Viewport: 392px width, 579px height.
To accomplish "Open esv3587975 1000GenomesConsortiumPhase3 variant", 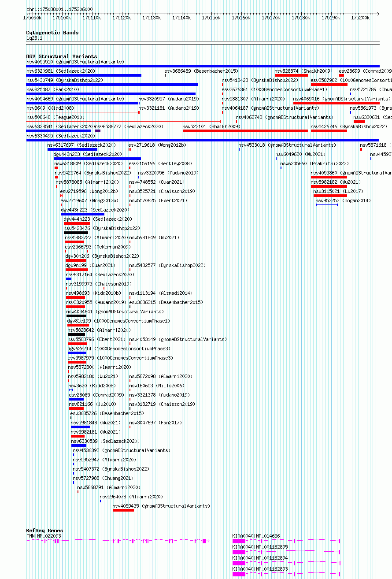I will pos(120,358).
